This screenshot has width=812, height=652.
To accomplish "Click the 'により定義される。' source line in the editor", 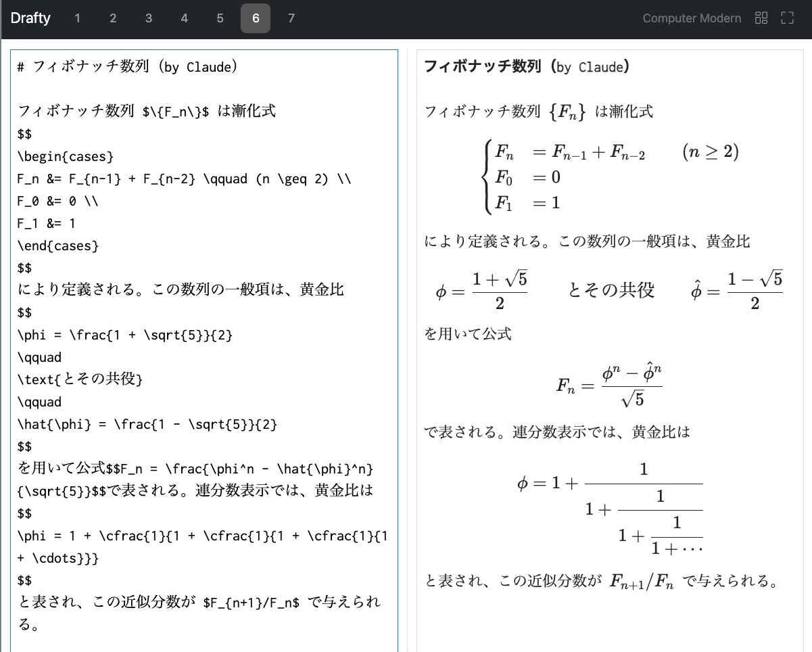I will click(181, 290).
